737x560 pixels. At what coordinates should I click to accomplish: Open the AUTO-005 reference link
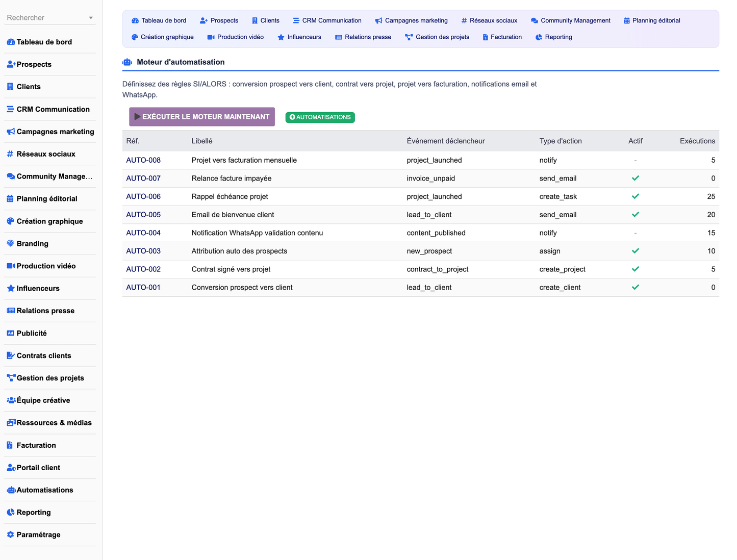[x=143, y=215]
